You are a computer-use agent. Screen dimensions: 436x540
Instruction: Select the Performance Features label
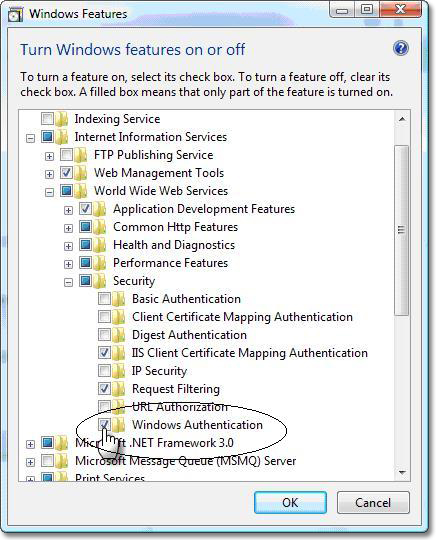click(170, 263)
